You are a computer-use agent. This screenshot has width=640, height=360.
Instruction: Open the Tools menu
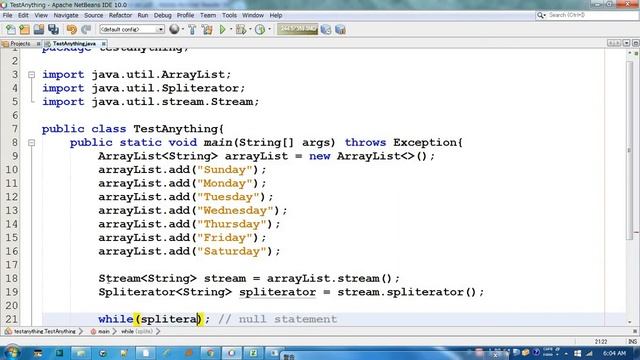pos(229,15)
